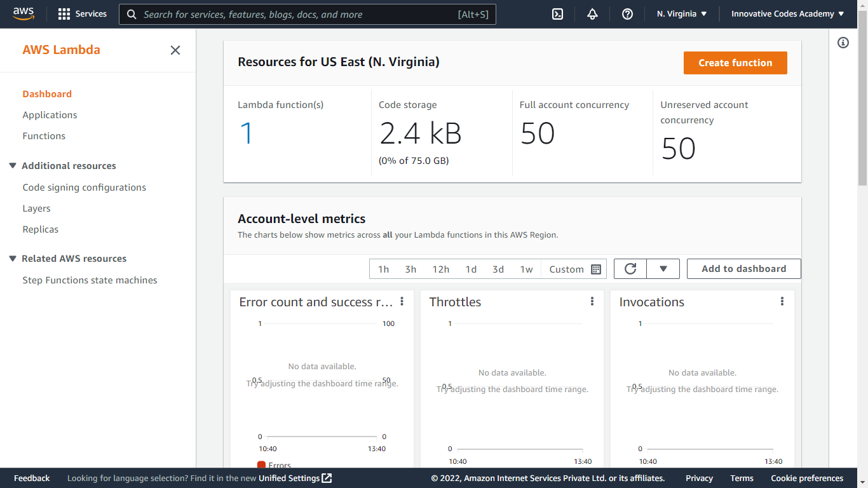Go to Dashboard in the sidebar
This screenshot has width=868, height=488.
click(x=47, y=94)
